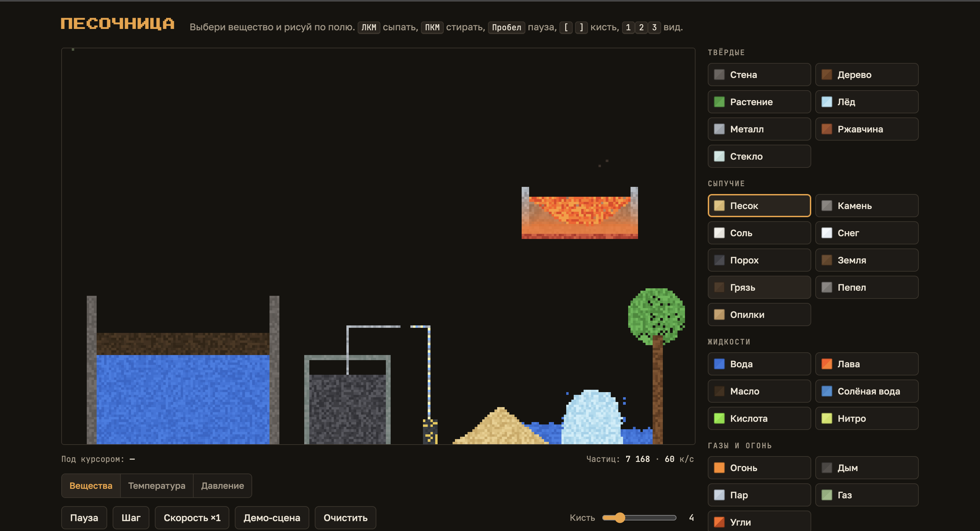Select the Песок (sand) material button
Image resolution: width=980 pixels, height=531 pixels.
click(x=759, y=206)
